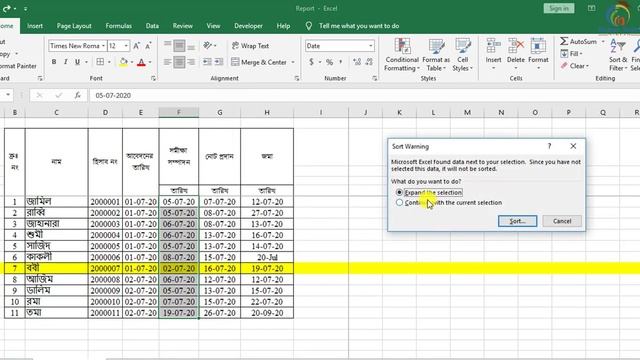Open Conditional Formatting menu
This screenshot has height=360, width=640.
point(402,55)
